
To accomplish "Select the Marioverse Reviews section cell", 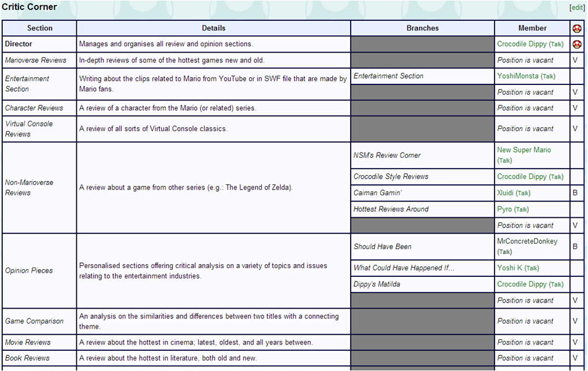I will [x=36, y=60].
